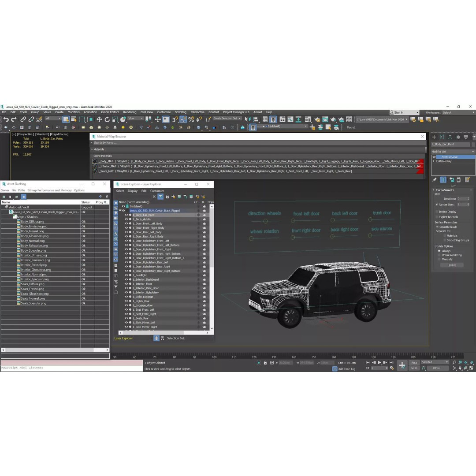Open the Create tab in command panel
The height and width of the screenshot is (476, 476).
pos(434,137)
